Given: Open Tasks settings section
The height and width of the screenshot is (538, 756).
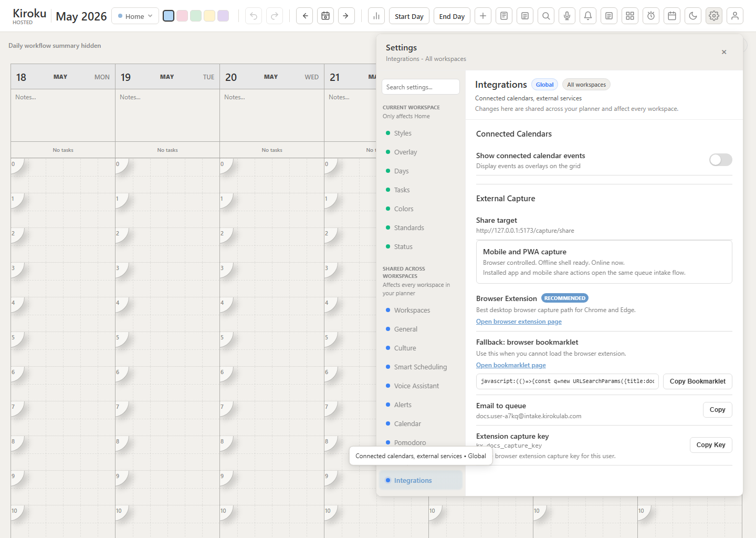Looking at the screenshot, I should (x=421, y=190).
